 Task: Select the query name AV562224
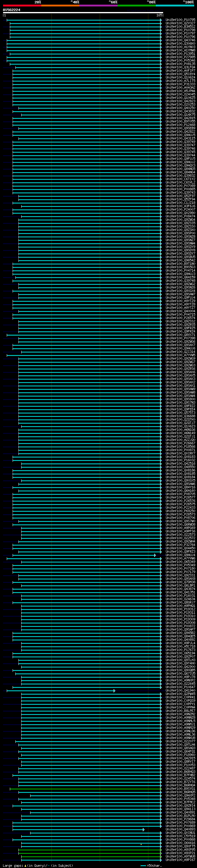pyautogui.click(x=11, y=10)
